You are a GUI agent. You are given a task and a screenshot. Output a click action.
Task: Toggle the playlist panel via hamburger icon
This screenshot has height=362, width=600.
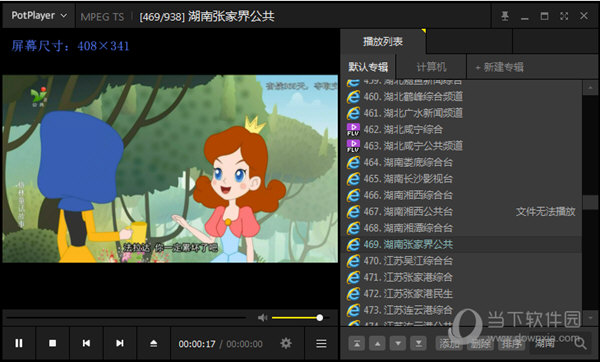point(321,343)
